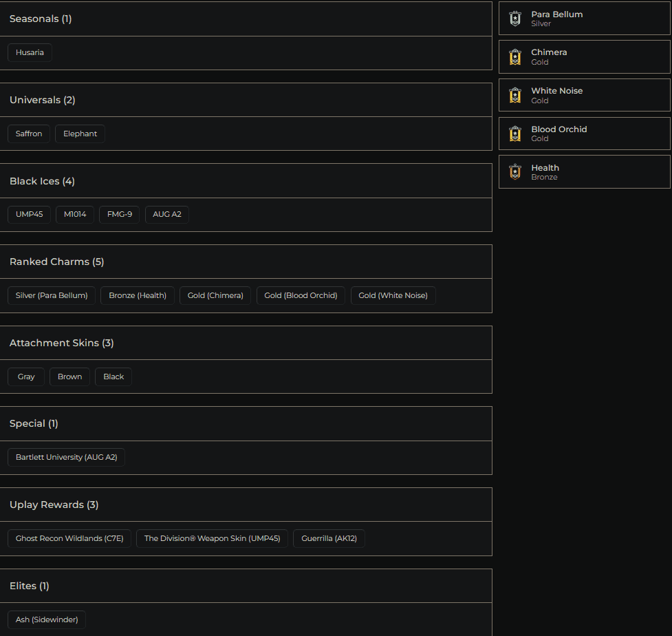Click the Blood Orchid Gold charm icon
The image size is (672, 636).
click(514, 134)
